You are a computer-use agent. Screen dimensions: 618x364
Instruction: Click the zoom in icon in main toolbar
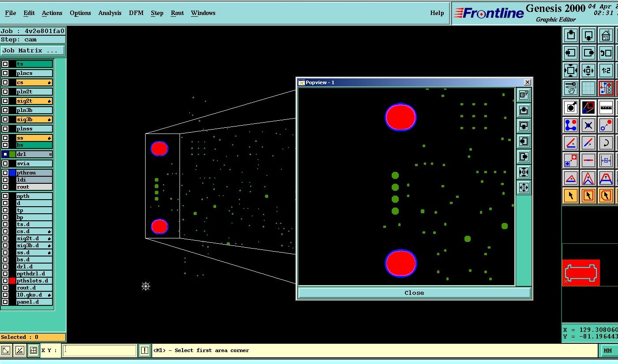click(571, 71)
